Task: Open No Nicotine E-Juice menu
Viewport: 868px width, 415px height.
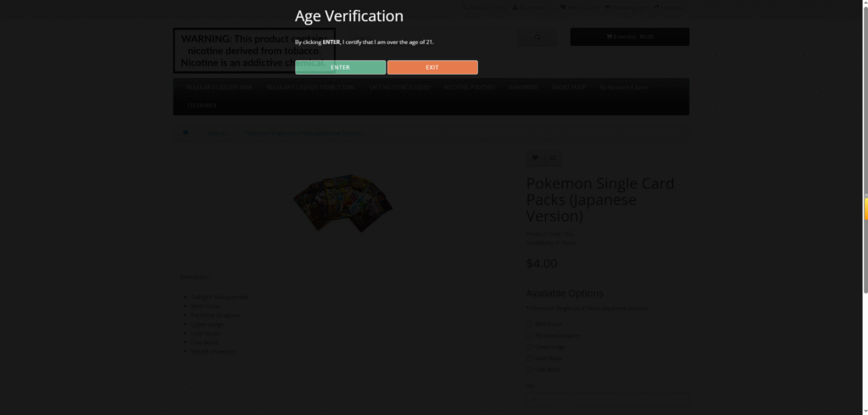Action: (623, 87)
